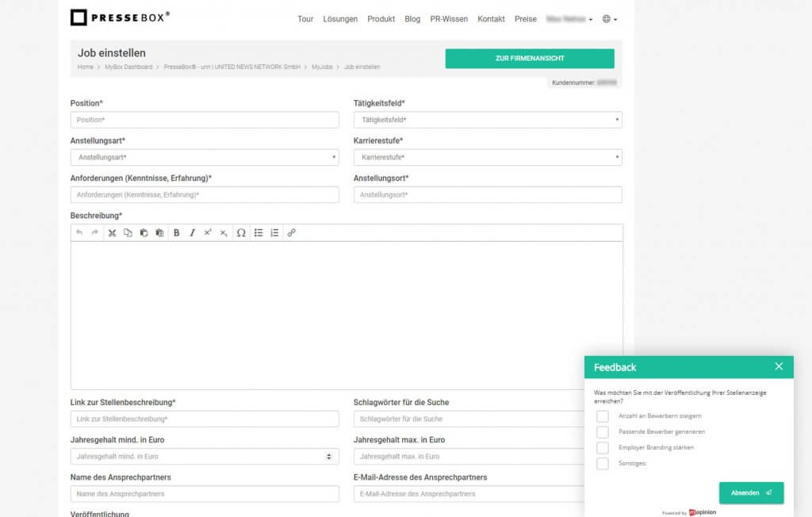The width and height of the screenshot is (812, 517).
Task: Click the Undo icon in the editor toolbar
Action: [79, 232]
